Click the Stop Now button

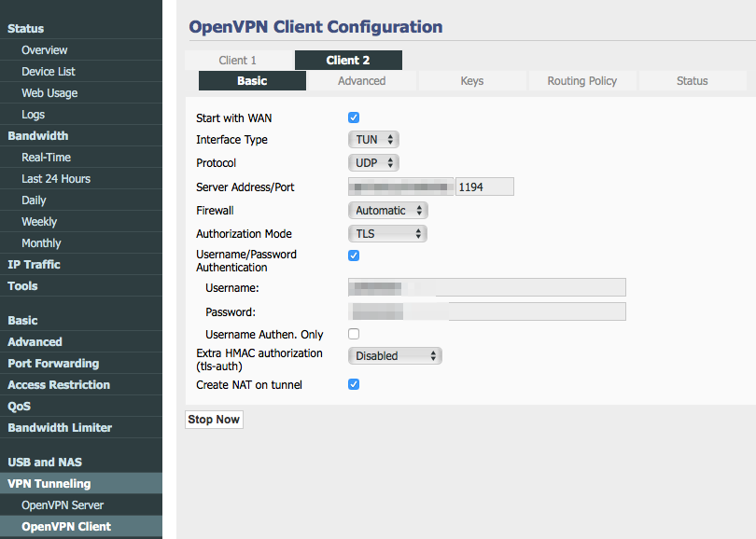(214, 420)
